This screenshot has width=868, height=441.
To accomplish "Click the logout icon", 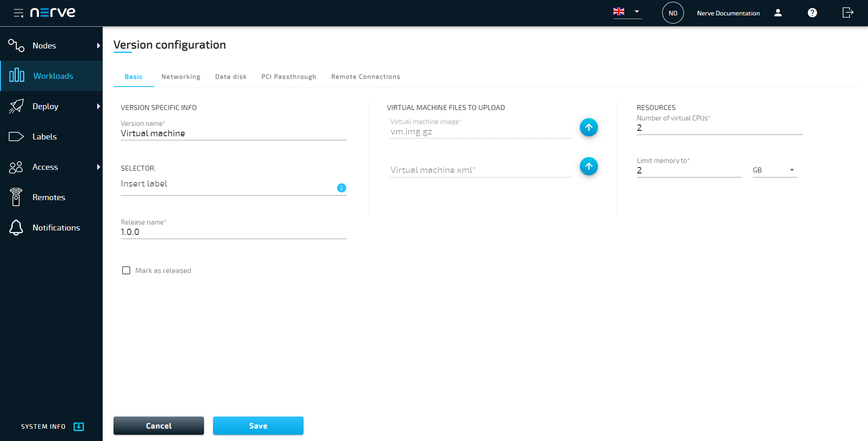I will tap(848, 13).
